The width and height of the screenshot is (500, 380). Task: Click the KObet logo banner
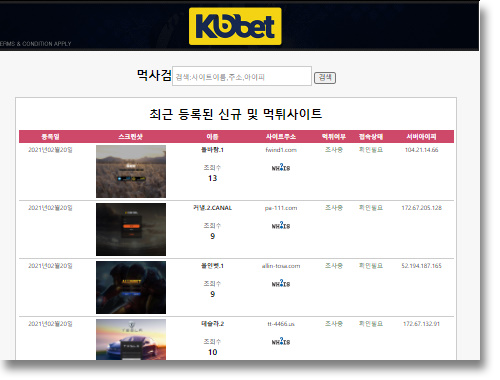[x=235, y=26]
